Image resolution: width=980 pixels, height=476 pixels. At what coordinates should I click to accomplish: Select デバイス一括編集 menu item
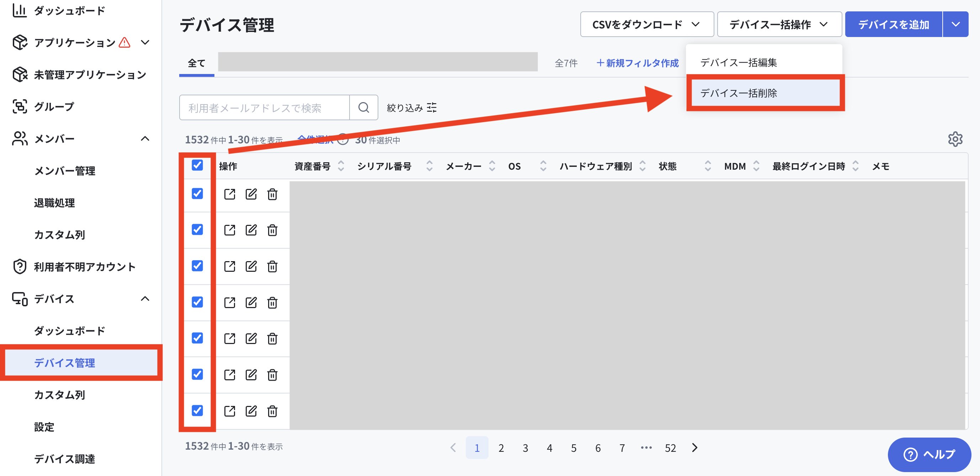coord(764,62)
